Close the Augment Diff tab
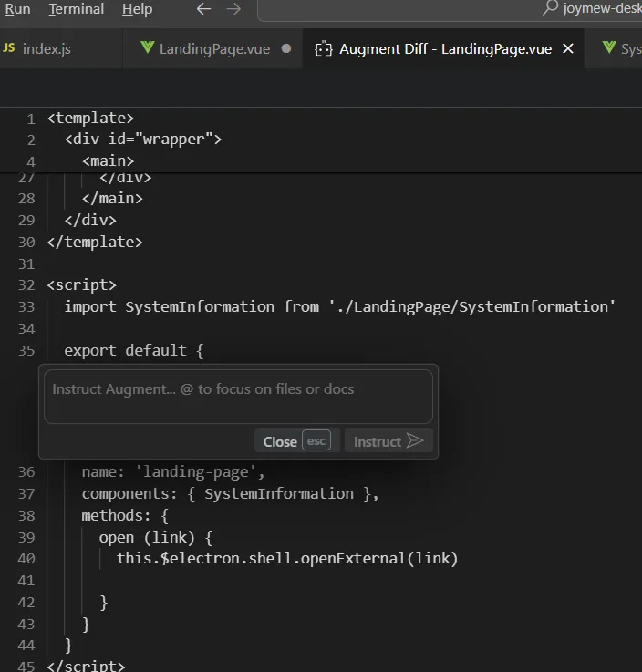The image size is (642, 672). click(x=568, y=49)
